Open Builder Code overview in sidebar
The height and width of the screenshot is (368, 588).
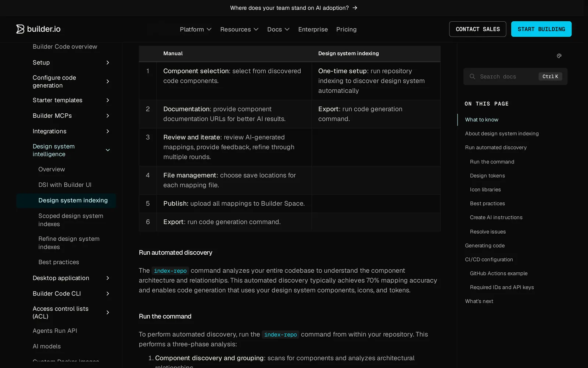click(65, 47)
